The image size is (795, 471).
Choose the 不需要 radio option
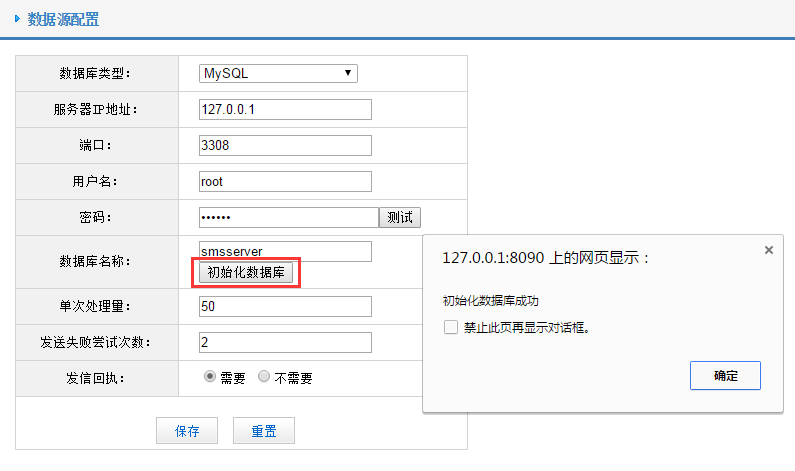[264, 377]
